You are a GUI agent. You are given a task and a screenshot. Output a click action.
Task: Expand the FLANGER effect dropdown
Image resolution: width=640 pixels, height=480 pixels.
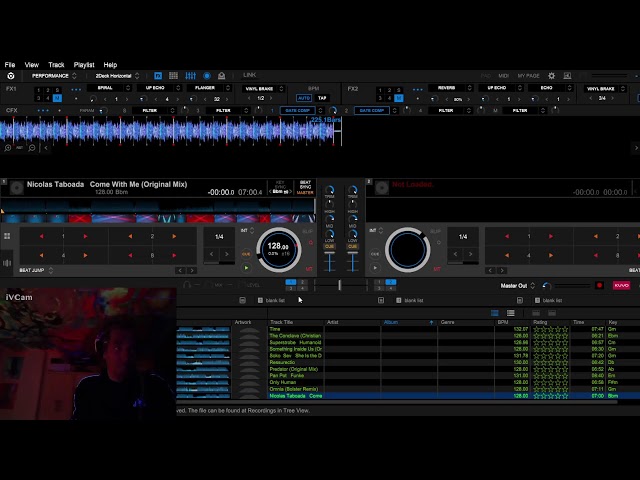coord(228,88)
